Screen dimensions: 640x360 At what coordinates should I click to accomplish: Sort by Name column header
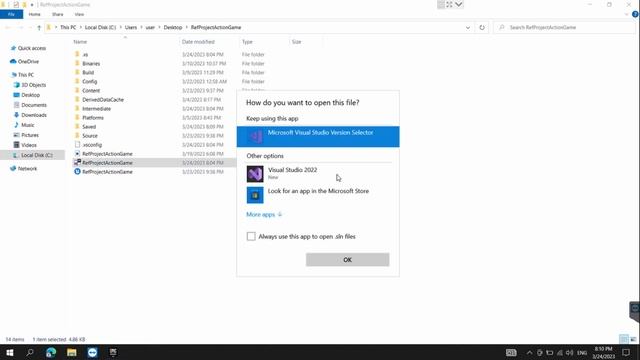pyautogui.click(x=80, y=42)
